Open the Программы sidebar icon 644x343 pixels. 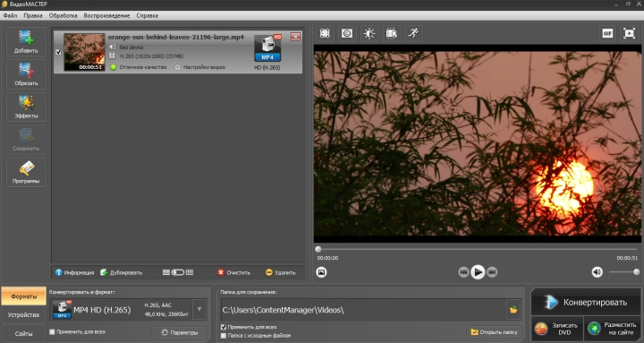coord(26,172)
